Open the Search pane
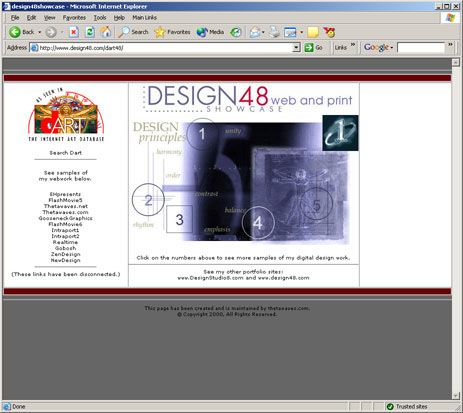The height and width of the screenshot is (413, 463). [133, 32]
